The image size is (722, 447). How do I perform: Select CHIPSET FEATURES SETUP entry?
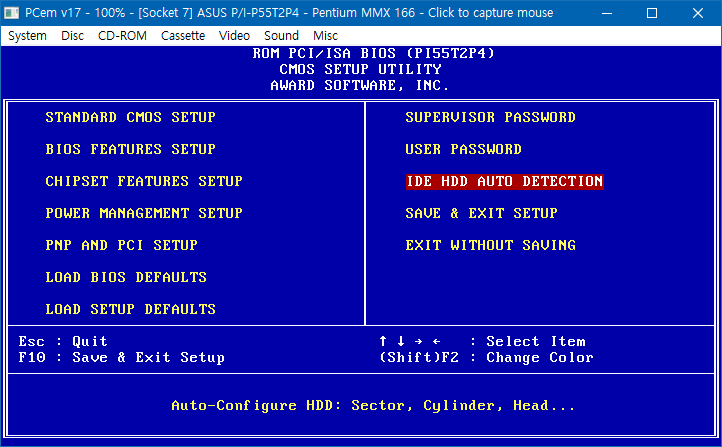click(144, 181)
